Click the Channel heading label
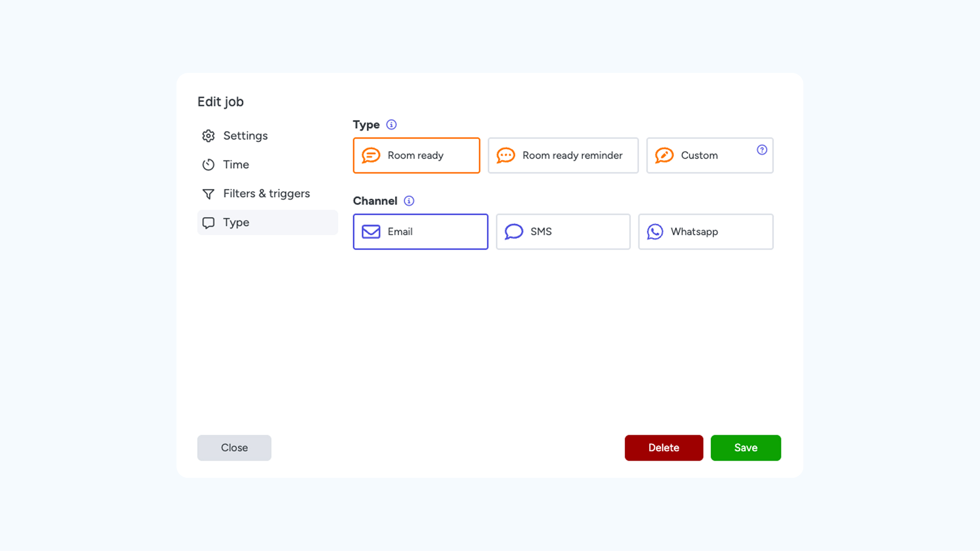 375,201
